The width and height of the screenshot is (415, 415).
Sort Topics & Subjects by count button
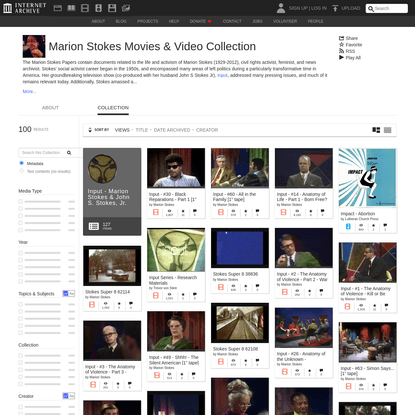click(x=66, y=293)
